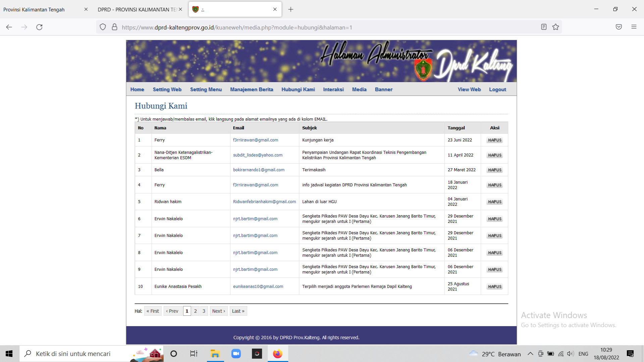Click the « First pagination button

153,311
